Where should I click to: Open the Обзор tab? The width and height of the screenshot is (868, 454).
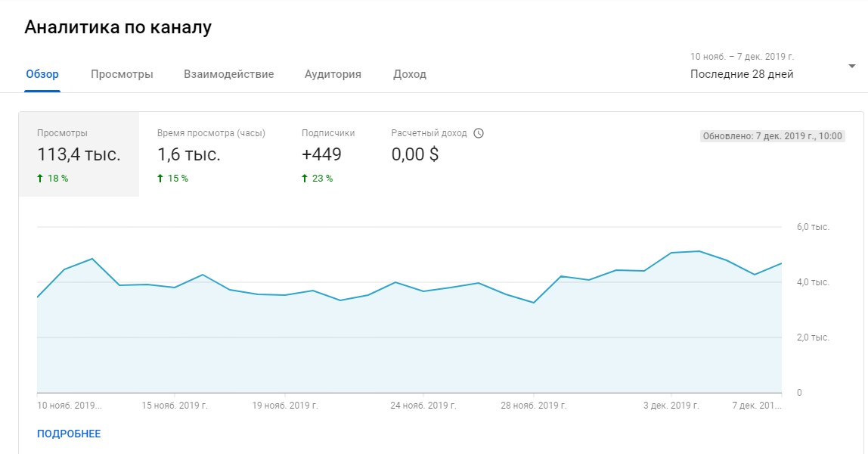point(42,74)
